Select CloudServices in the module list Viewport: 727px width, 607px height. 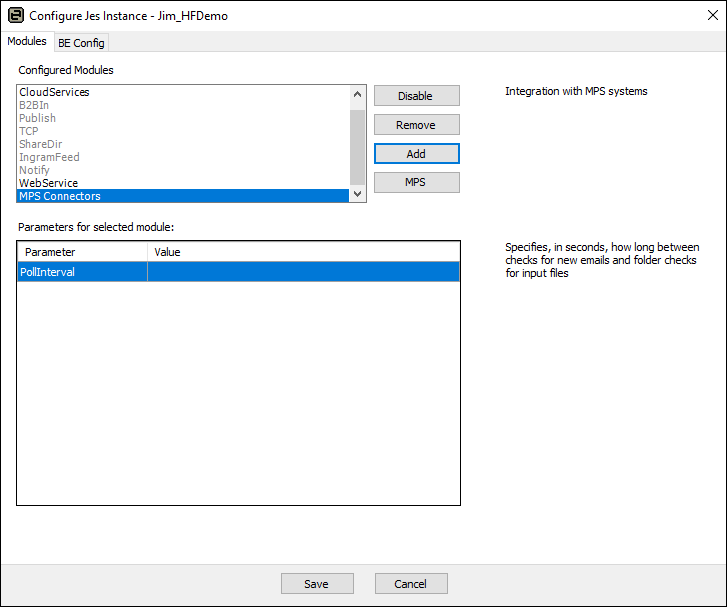[183, 92]
